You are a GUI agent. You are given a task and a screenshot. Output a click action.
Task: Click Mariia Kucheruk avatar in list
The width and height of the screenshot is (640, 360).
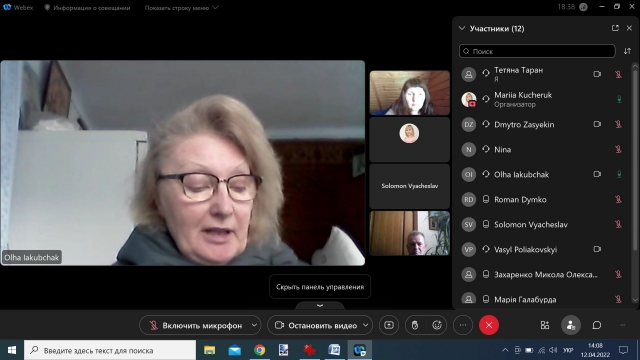coord(469,99)
